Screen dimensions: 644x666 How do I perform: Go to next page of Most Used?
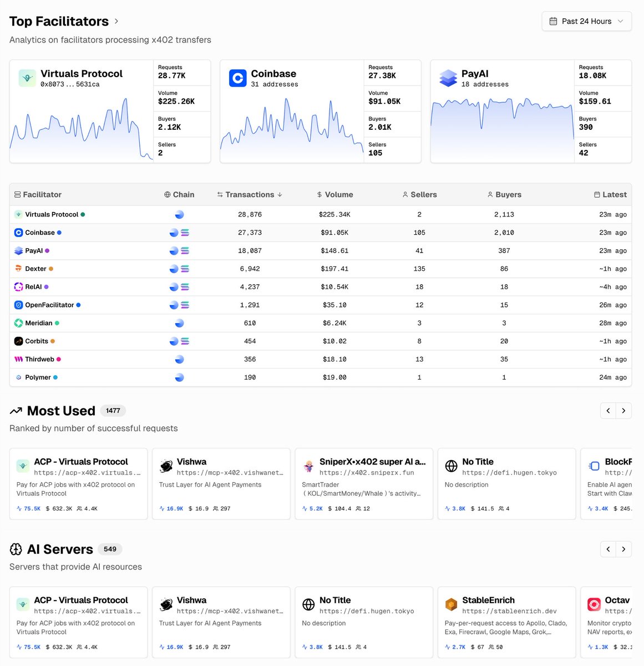click(x=623, y=411)
